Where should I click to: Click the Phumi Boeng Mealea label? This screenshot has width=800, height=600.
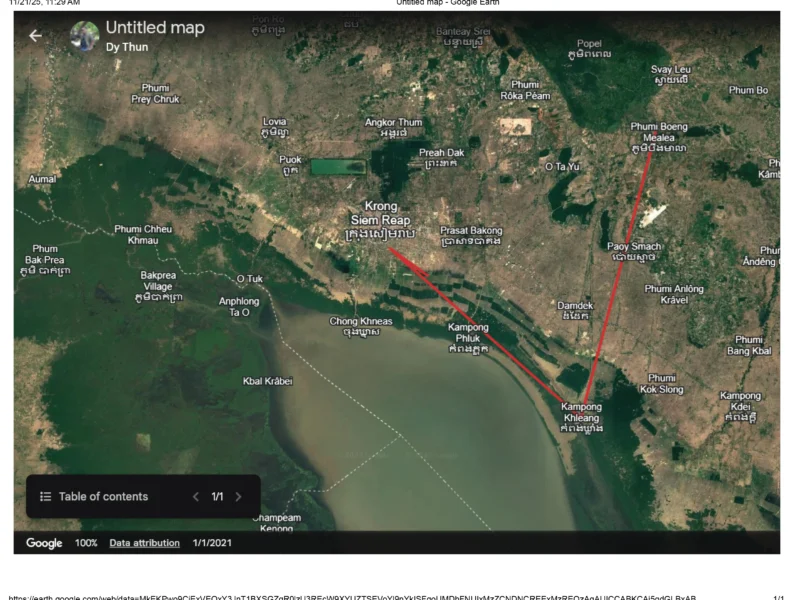(x=659, y=137)
